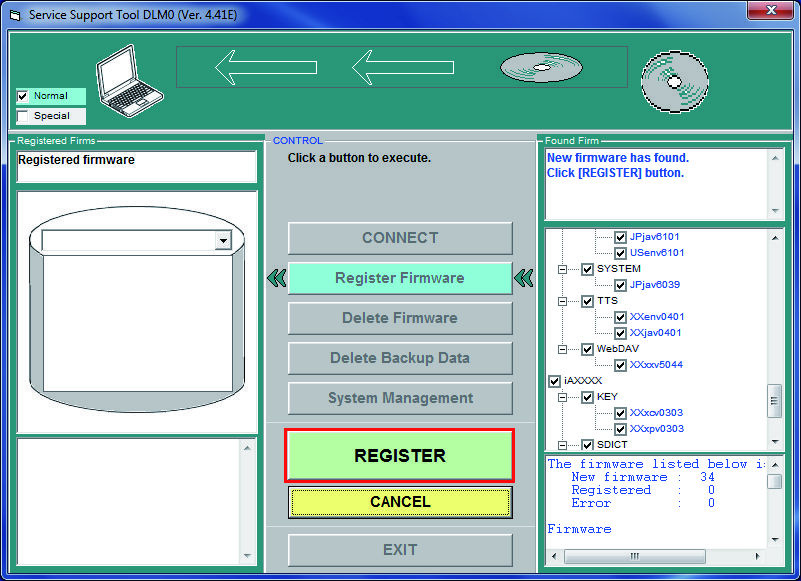Select the Register Firmware control option

click(x=400, y=278)
